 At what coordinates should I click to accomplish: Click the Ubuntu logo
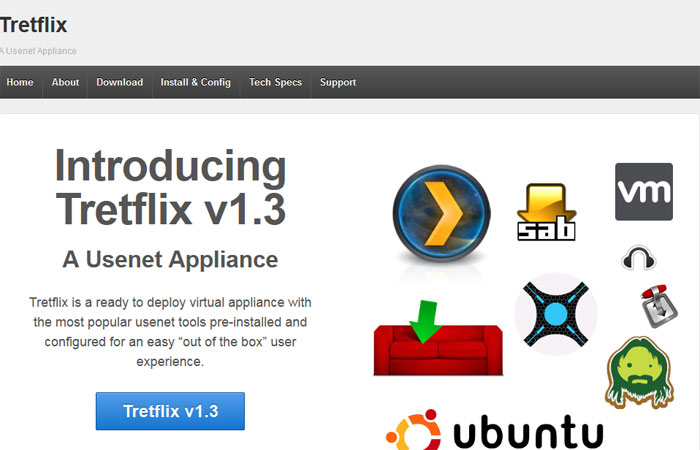(x=494, y=430)
